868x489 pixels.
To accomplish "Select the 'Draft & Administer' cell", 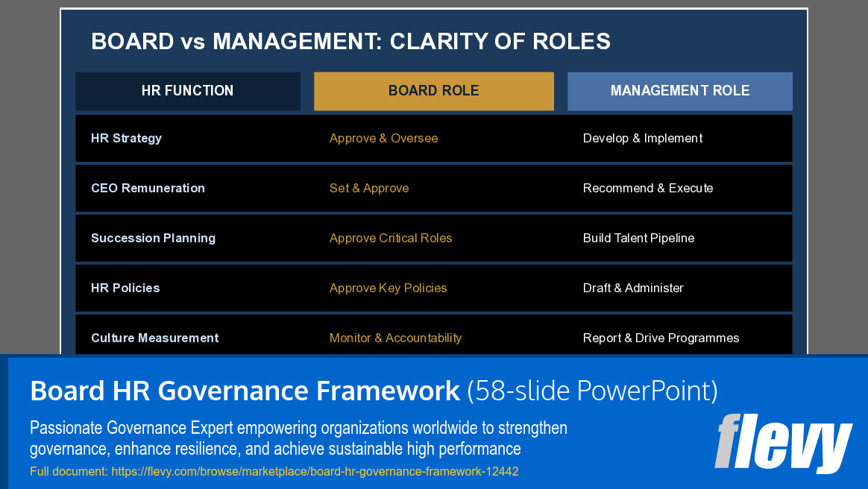I will 633,288.
